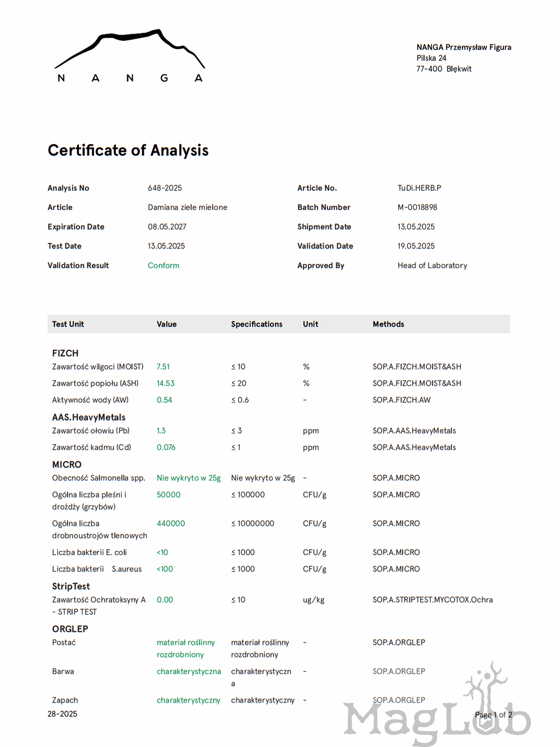Image resolution: width=560 pixels, height=747 pixels.
Task: Click the AAS.HeavyMetals section heading
Action: coord(88,417)
